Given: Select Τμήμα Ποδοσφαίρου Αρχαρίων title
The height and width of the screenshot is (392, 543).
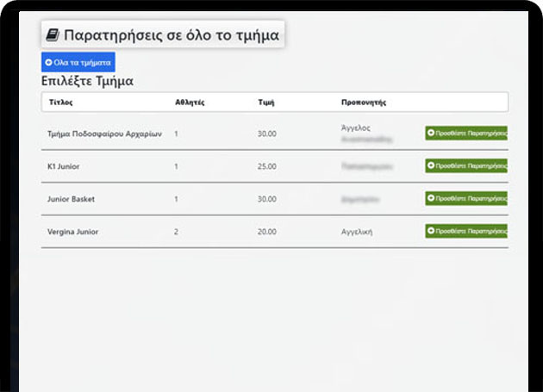Looking at the screenshot, I should (104, 134).
